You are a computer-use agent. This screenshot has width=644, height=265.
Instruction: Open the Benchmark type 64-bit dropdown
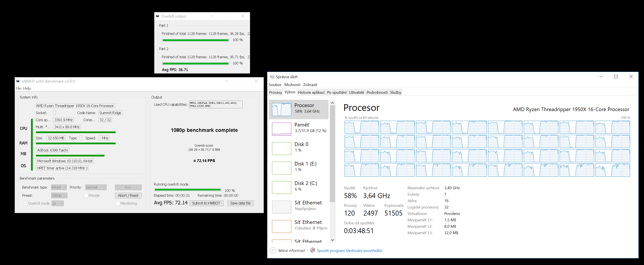[x=59, y=187]
